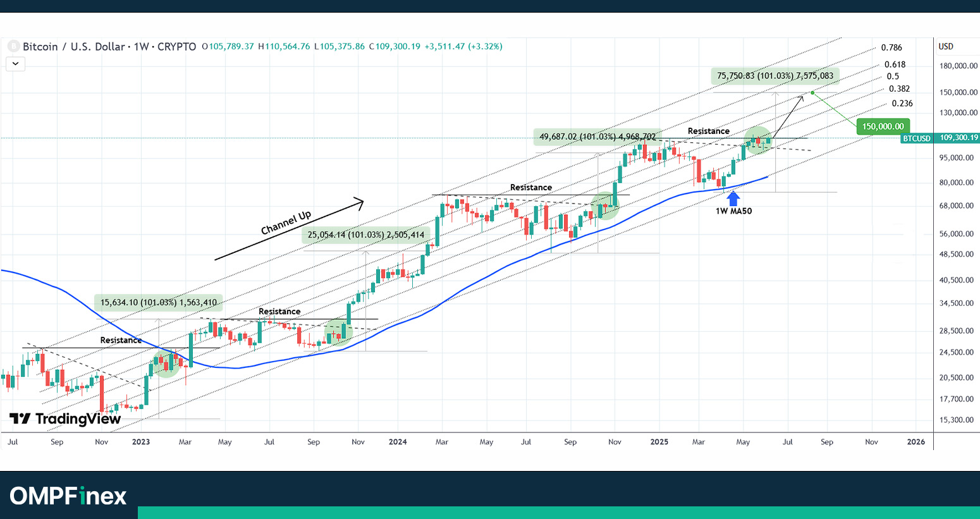Click the close value C109,300.19 in the legend
Image resolution: width=980 pixels, height=519 pixels.
click(x=395, y=47)
